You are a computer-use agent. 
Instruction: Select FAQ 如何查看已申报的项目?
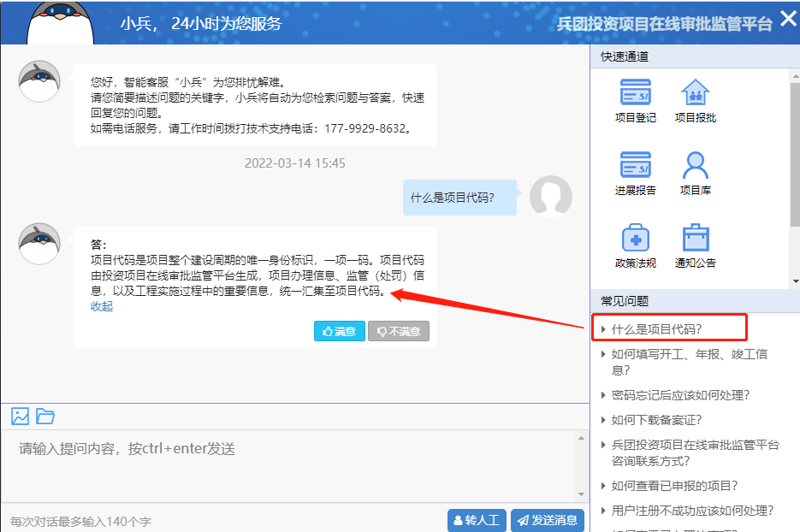click(x=674, y=486)
